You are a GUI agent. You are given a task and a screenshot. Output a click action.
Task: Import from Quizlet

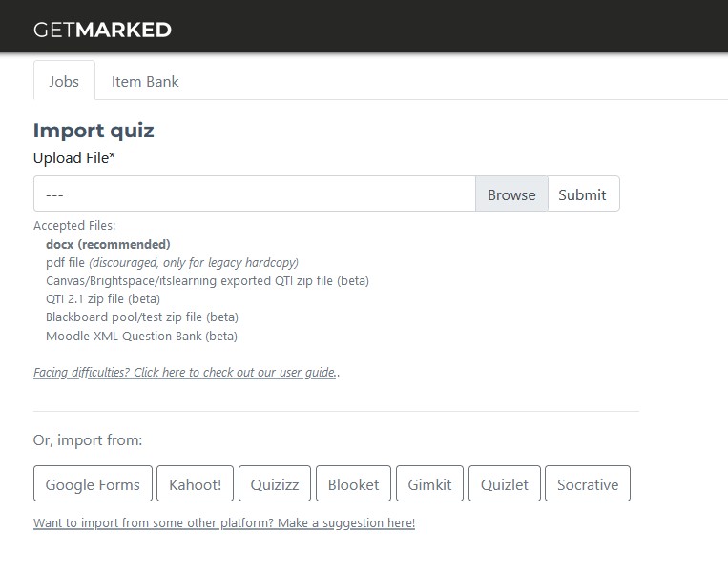point(505,484)
